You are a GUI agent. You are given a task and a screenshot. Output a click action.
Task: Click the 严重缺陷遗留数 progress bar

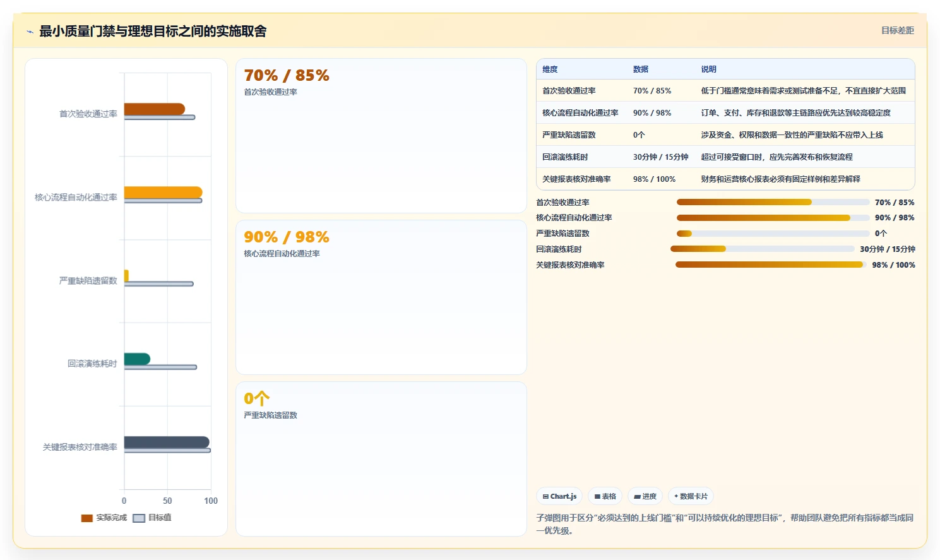click(773, 234)
